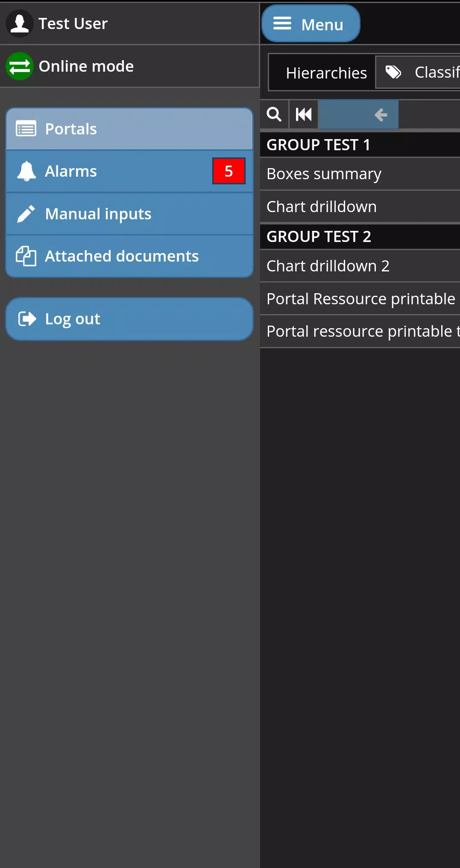Click the Log out button

129,319
